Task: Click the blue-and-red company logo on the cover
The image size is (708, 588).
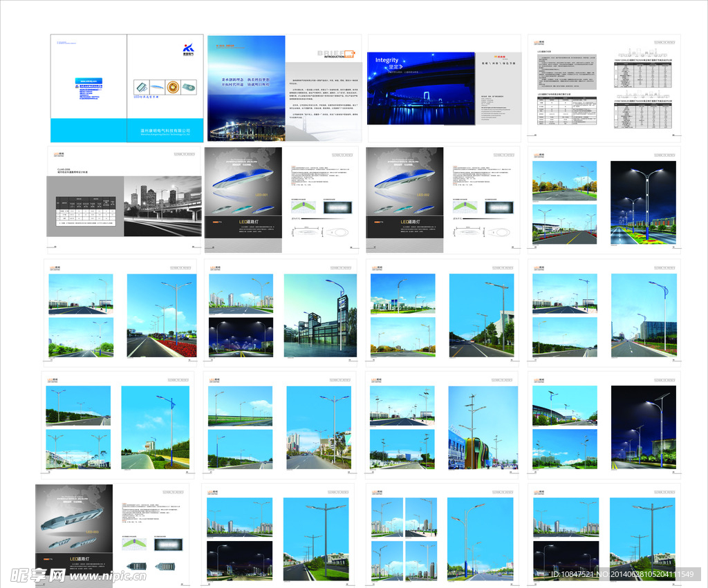Action: click(x=188, y=49)
